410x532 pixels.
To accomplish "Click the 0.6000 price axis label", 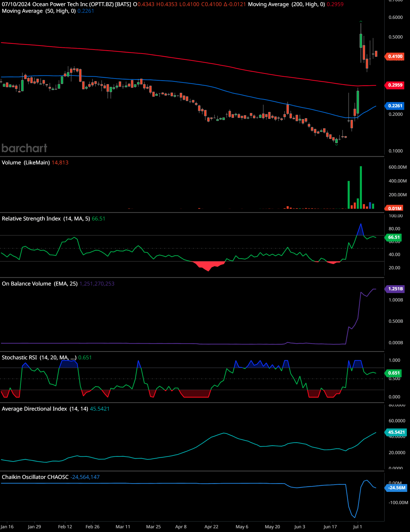I will click(396, 17).
